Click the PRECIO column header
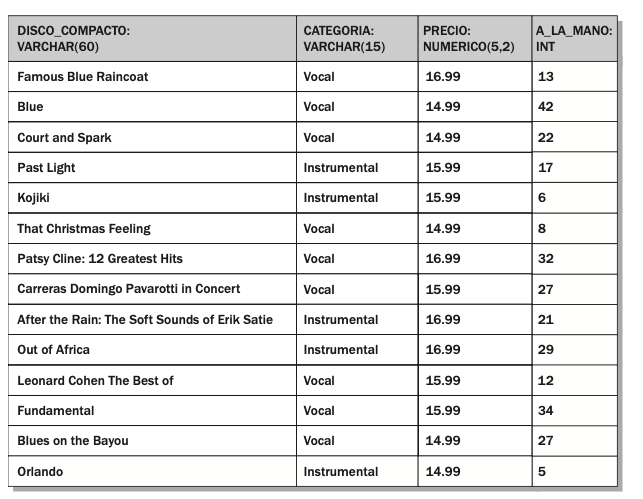This screenshot has height=499, width=643. pyautogui.click(x=473, y=39)
